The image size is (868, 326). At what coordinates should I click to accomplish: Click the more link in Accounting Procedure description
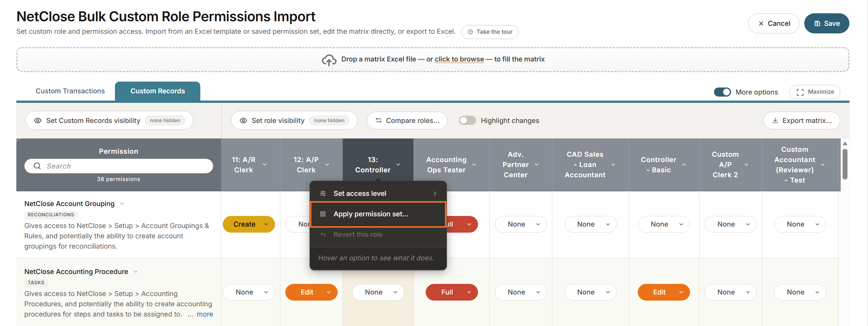(205, 314)
